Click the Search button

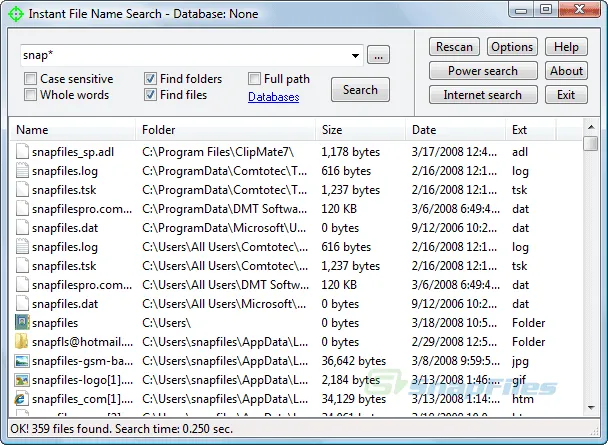point(360,90)
